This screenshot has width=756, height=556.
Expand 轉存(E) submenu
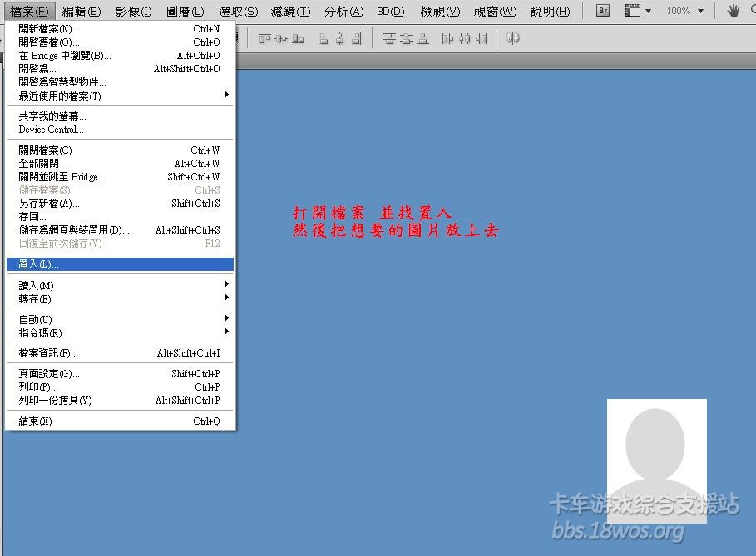(120, 298)
